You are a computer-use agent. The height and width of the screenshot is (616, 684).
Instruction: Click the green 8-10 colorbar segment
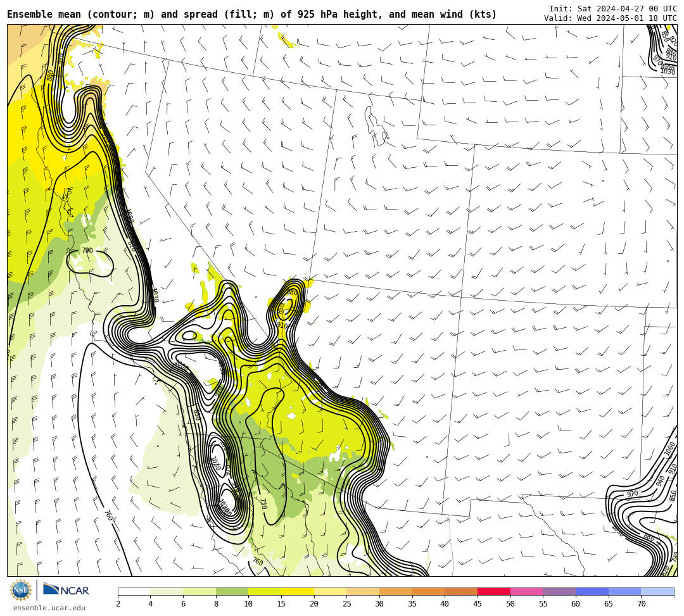pos(232,591)
